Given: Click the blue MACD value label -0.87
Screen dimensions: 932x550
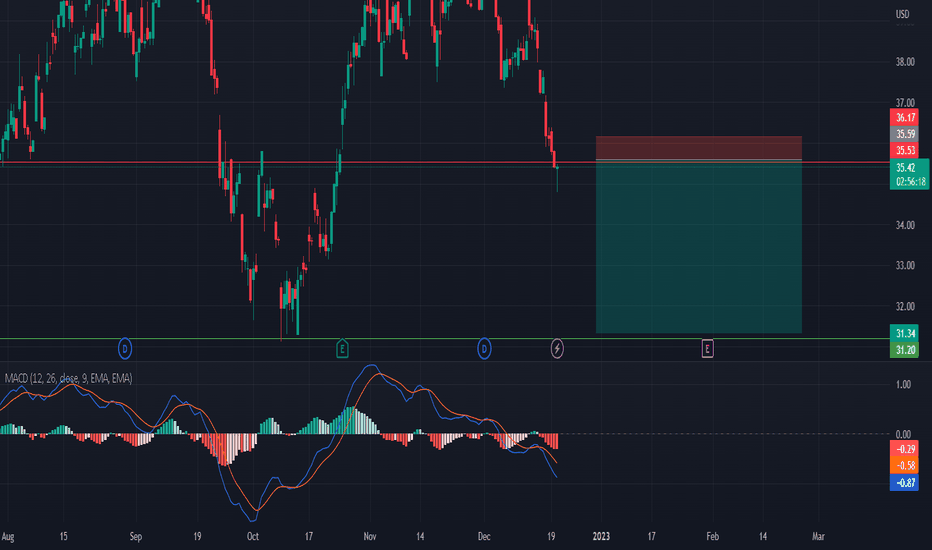Looking at the screenshot, I should 905,482.
